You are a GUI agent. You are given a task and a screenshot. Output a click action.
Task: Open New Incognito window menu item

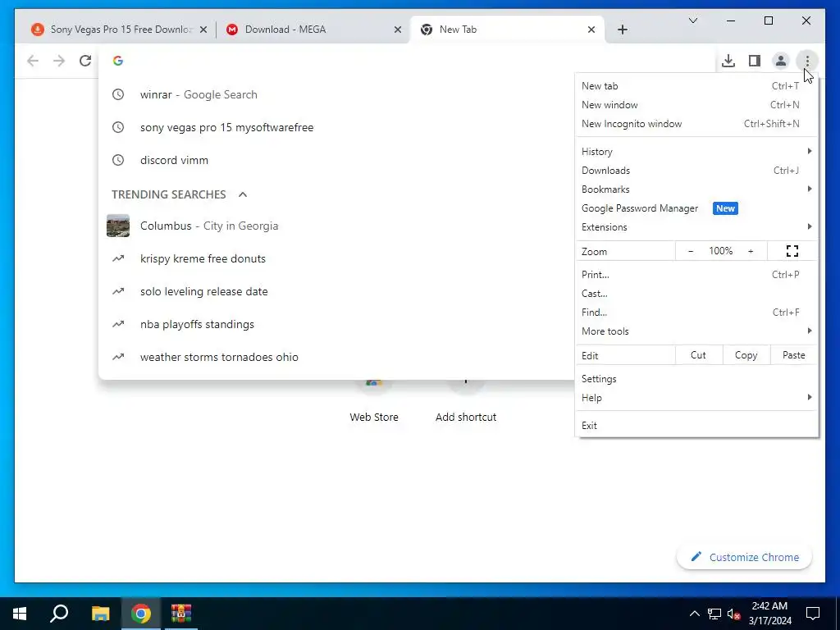point(696,124)
